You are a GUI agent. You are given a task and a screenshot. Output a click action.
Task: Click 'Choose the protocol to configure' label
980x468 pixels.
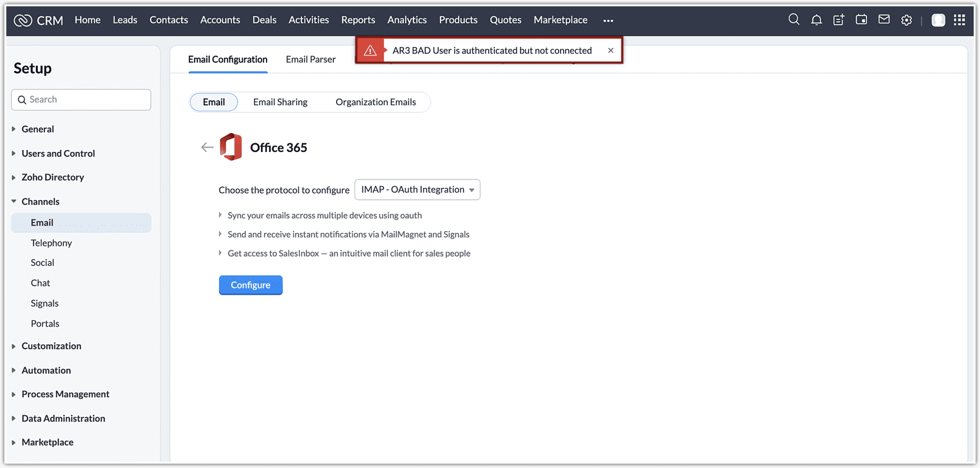[x=284, y=190]
